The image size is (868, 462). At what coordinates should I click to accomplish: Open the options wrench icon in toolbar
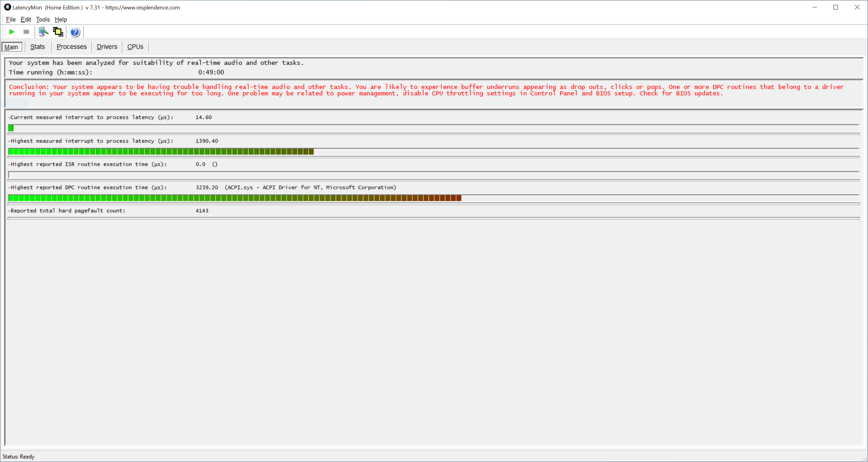43,32
